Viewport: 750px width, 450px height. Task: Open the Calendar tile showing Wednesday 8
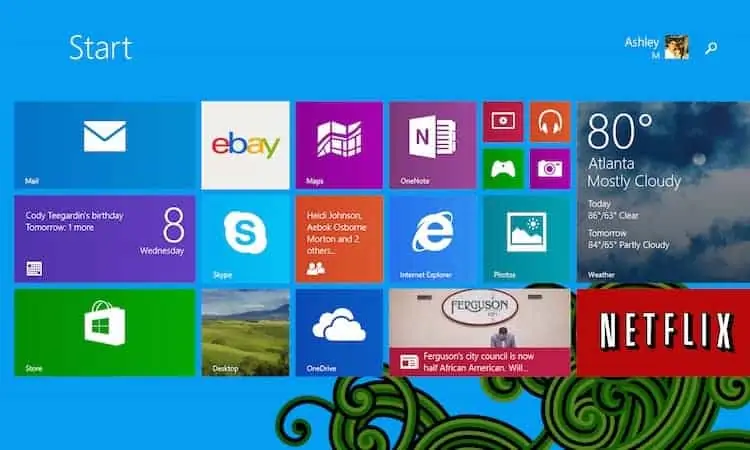point(105,239)
